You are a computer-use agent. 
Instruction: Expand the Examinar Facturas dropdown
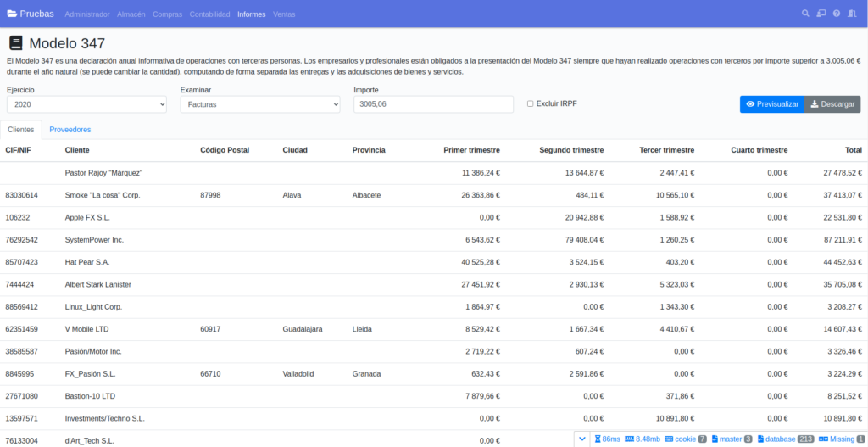pos(260,103)
